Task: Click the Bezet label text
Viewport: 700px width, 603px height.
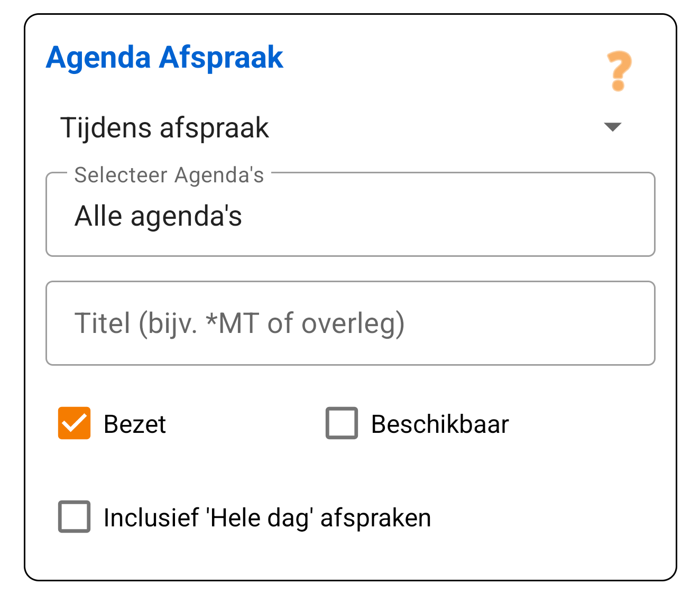Action: coord(134,423)
